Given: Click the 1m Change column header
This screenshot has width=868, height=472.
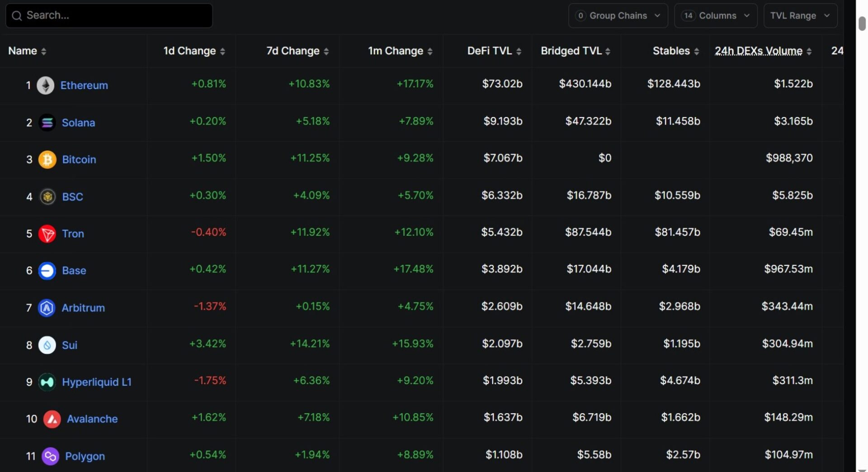Looking at the screenshot, I should (x=396, y=51).
